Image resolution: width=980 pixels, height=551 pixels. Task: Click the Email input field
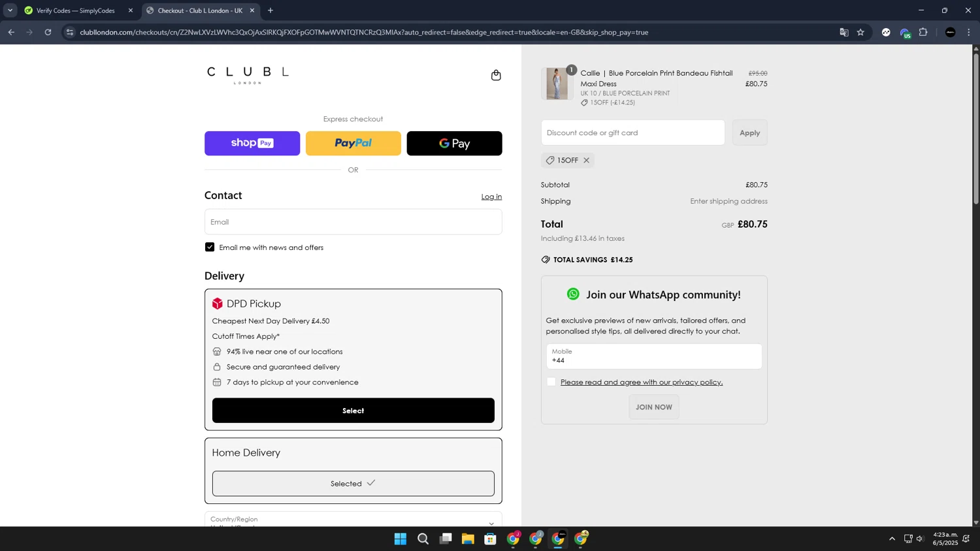point(353,222)
